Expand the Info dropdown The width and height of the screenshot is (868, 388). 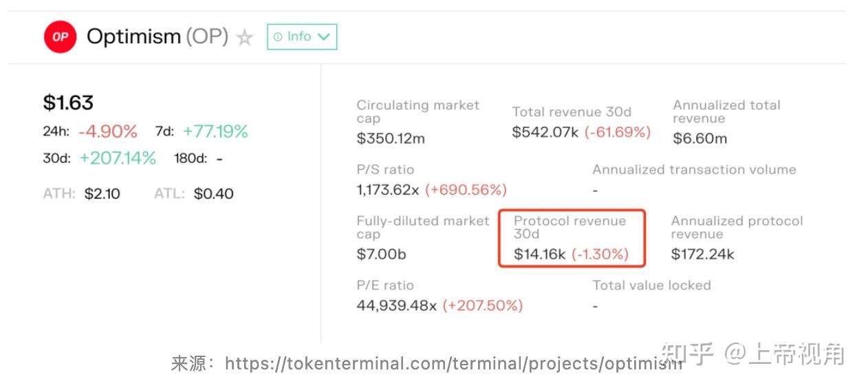302,36
